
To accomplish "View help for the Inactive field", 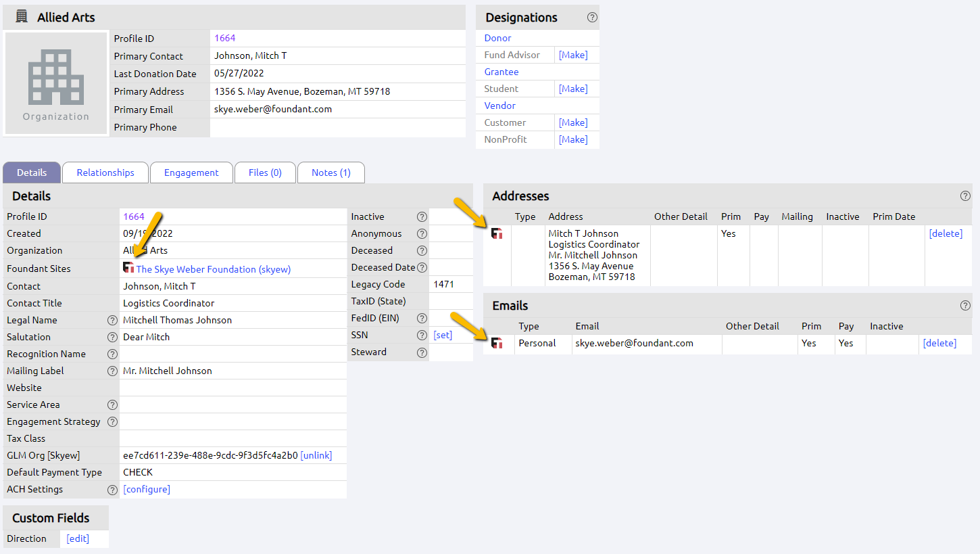I will click(422, 216).
